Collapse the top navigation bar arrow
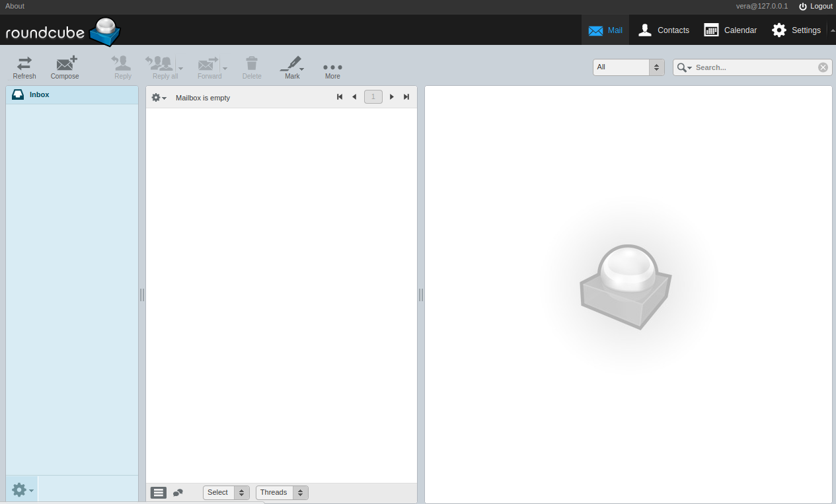 (x=833, y=30)
